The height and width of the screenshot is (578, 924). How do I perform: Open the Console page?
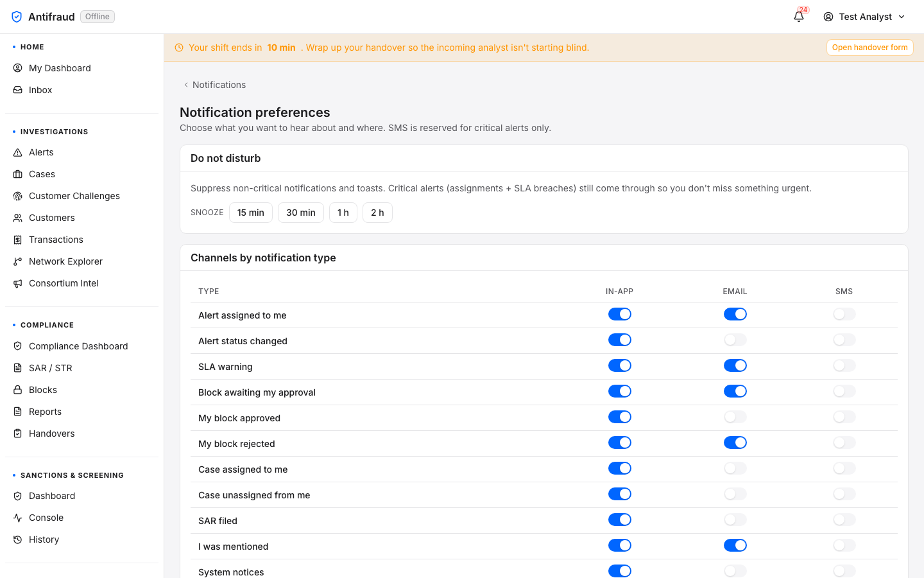(x=81, y=518)
